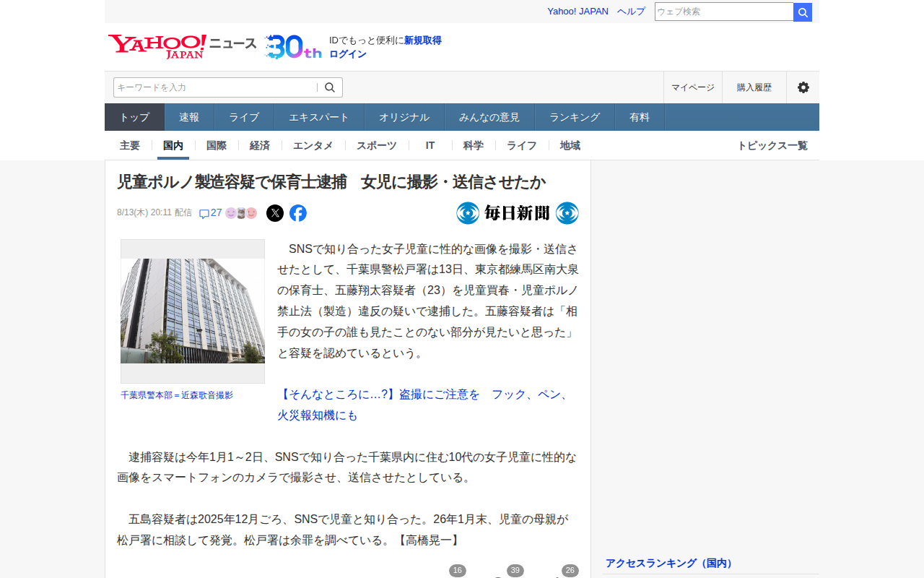Click the blue web search magnifier button
Screen dimensions: 924x578
point(803,12)
